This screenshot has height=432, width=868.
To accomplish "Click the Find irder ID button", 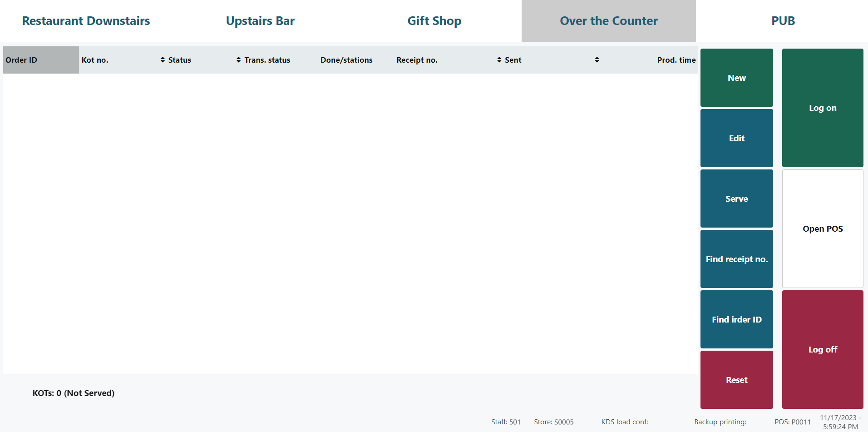I will click(x=737, y=319).
